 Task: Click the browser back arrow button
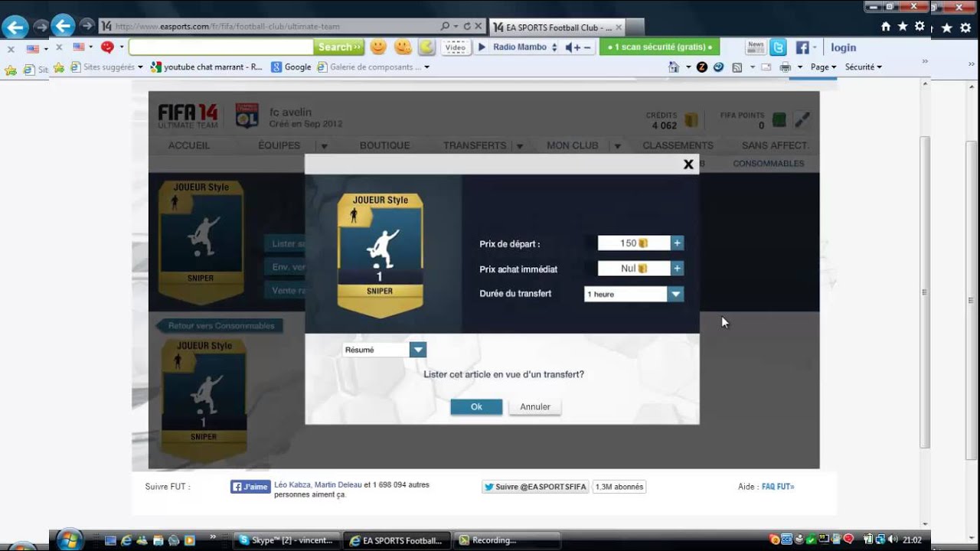(63, 26)
